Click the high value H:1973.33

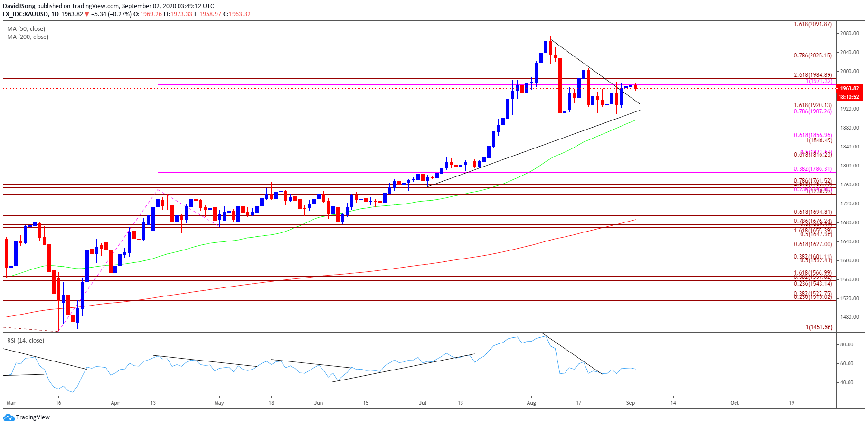point(178,14)
